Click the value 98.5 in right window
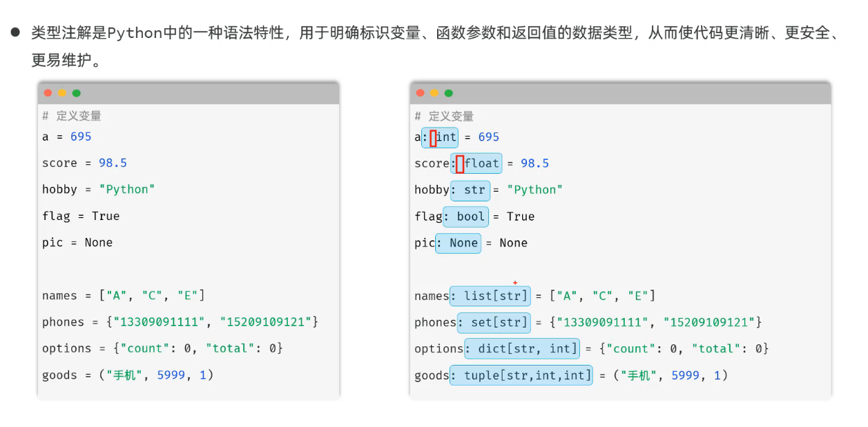868x427 pixels. coord(534,163)
